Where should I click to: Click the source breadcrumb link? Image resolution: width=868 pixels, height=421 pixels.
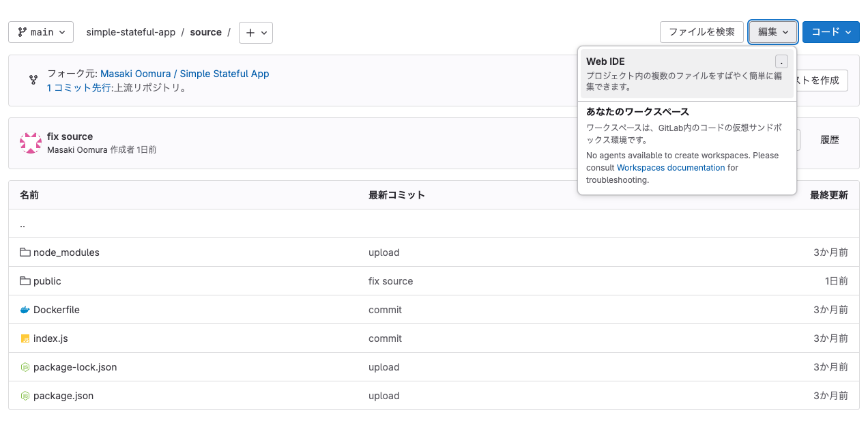205,32
